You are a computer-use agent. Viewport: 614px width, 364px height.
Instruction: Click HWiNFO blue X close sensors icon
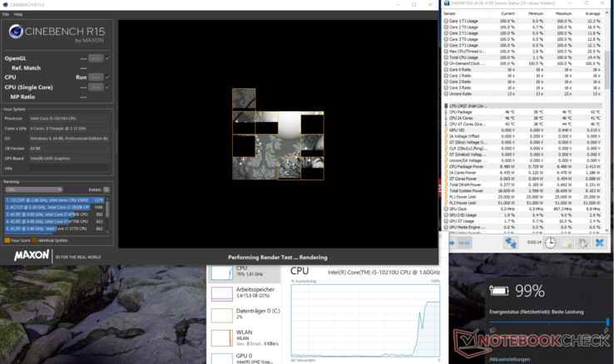click(599, 243)
